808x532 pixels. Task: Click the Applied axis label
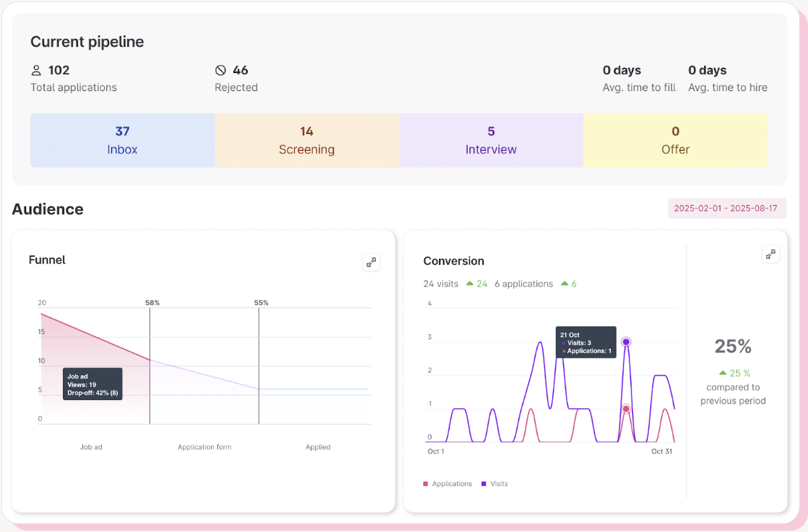(x=318, y=447)
